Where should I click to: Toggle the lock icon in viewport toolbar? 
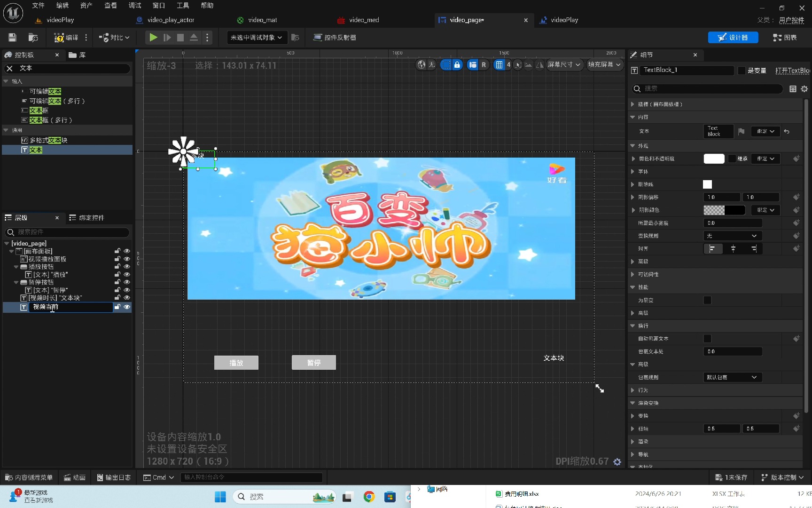tap(457, 65)
